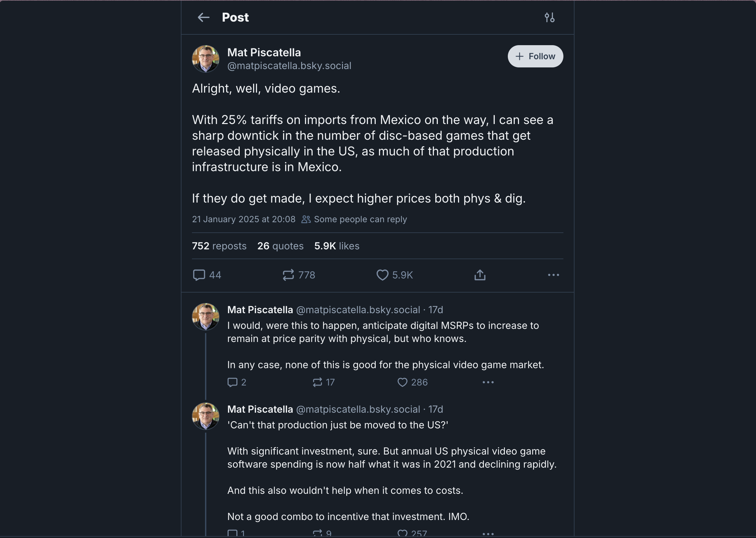See who left the 5.9K likes

[x=336, y=246]
